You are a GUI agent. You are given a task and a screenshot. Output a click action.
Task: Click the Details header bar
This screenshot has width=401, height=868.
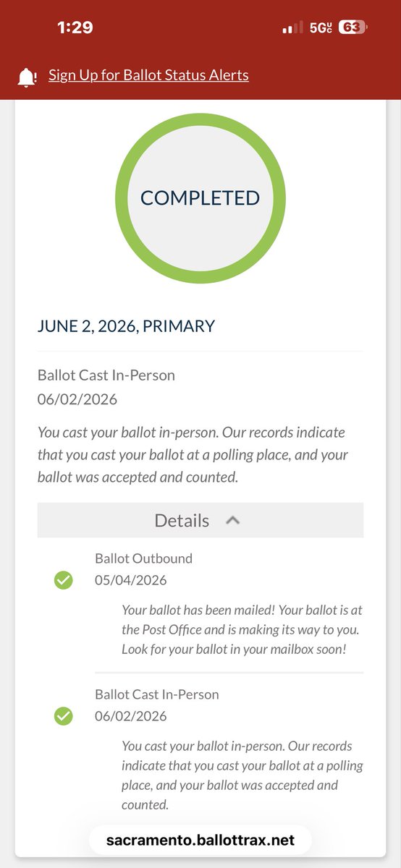200,520
